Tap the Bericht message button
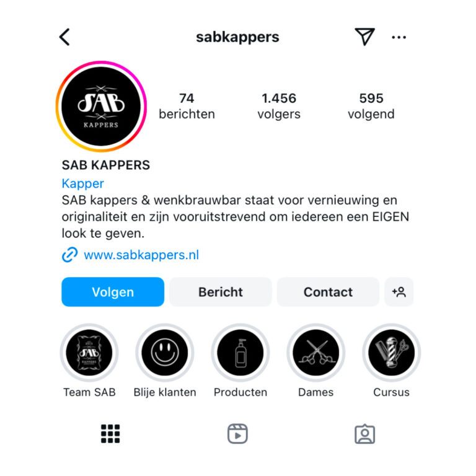 [221, 292]
